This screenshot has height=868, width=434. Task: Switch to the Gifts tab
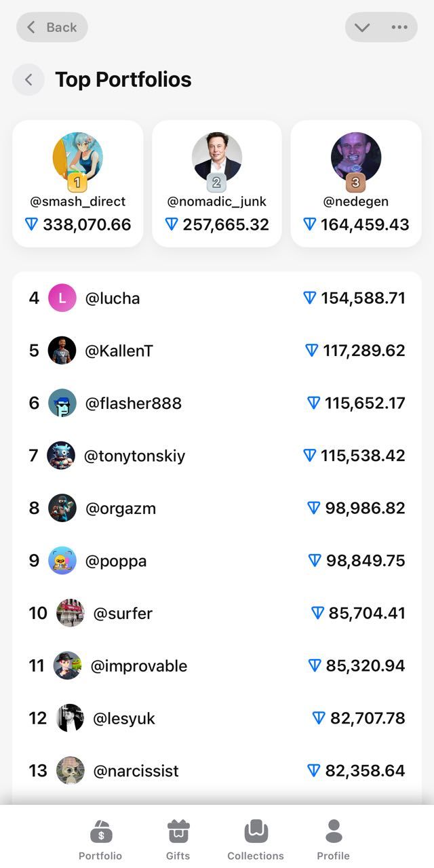click(x=178, y=839)
